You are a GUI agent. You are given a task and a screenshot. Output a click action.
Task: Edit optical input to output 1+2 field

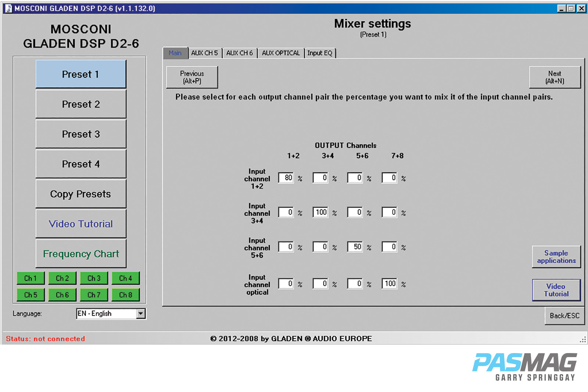[286, 284]
